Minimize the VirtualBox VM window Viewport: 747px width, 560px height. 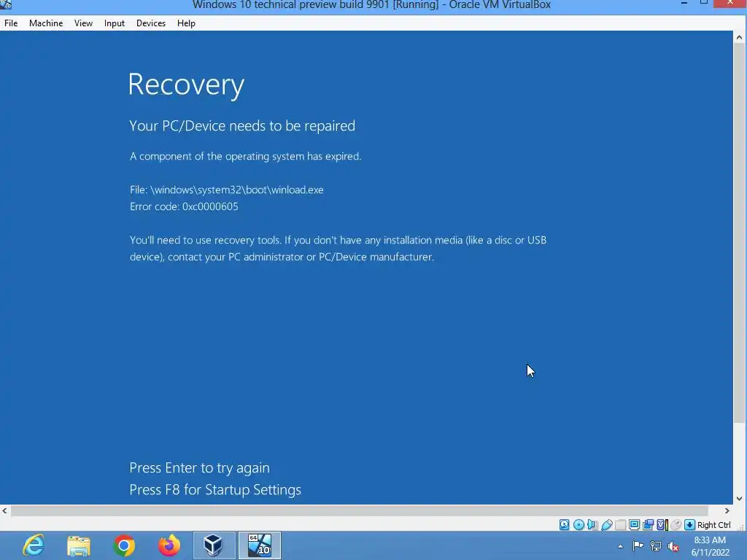pyautogui.click(x=684, y=4)
